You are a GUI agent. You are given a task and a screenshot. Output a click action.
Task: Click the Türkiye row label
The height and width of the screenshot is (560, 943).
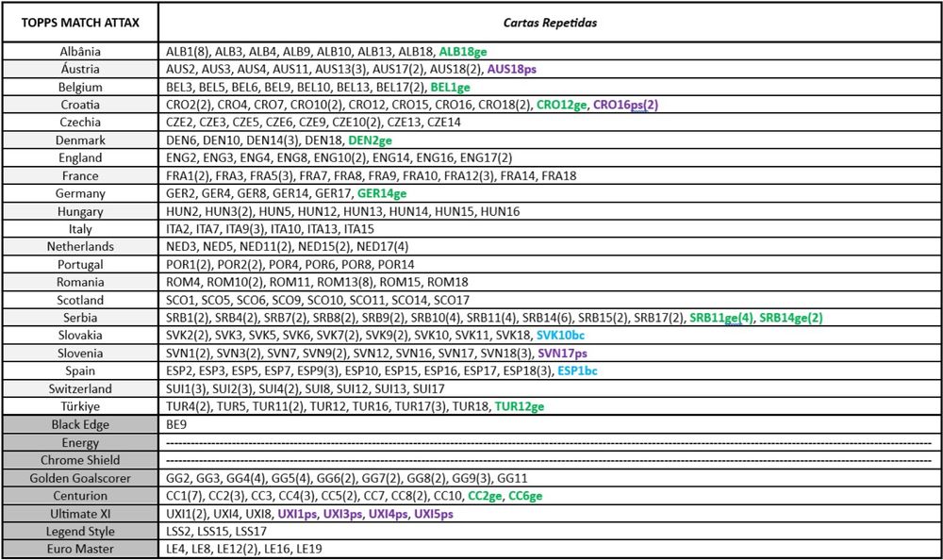80,406
